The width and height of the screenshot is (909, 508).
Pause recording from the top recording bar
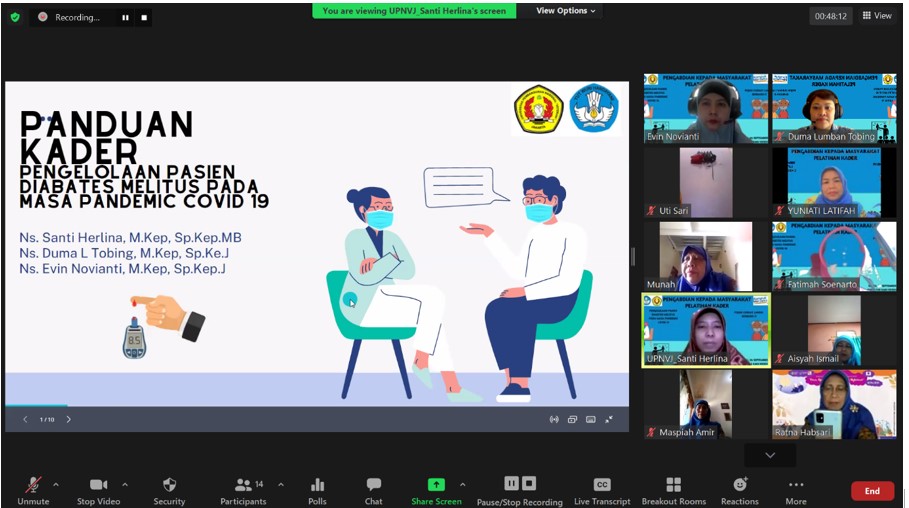[125, 17]
